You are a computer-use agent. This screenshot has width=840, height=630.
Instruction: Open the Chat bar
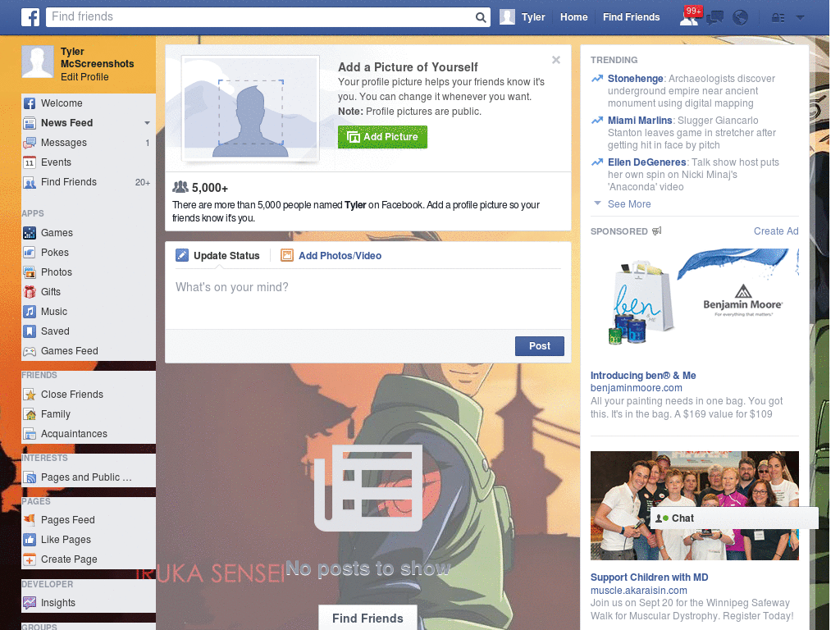pyautogui.click(x=734, y=518)
